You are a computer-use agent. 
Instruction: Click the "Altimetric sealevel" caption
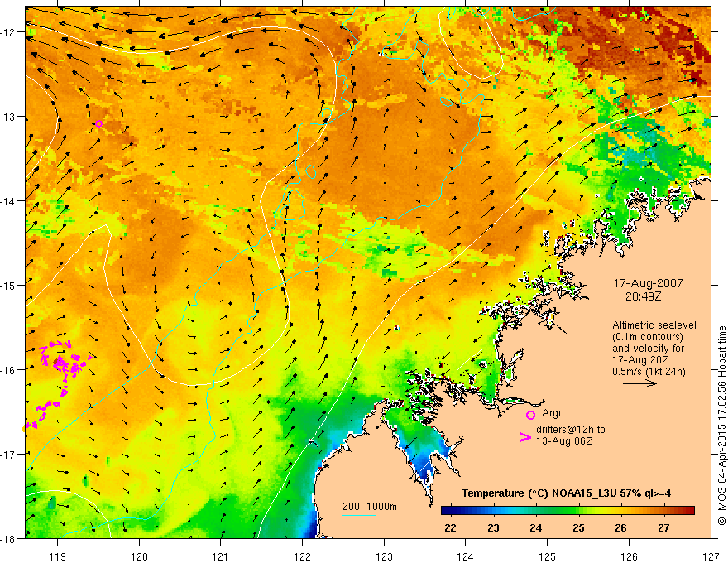654,325
